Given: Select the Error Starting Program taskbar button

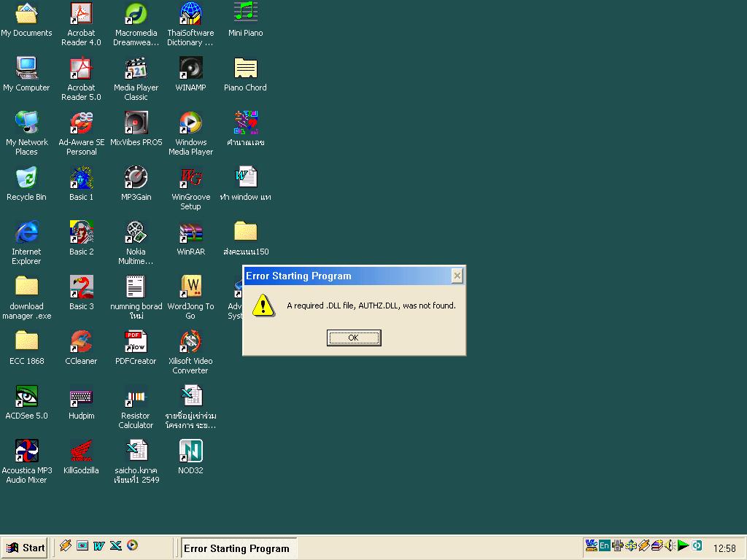Looking at the screenshot, I should pyautogui.click(x=239, y=548).
